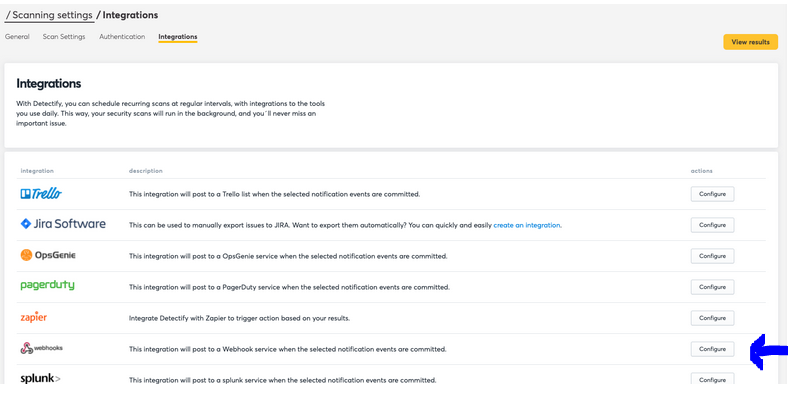Configure the Jira Software integration
Image resolution: width=788 pixels, height=403 pixels.
tap(712, 225)
